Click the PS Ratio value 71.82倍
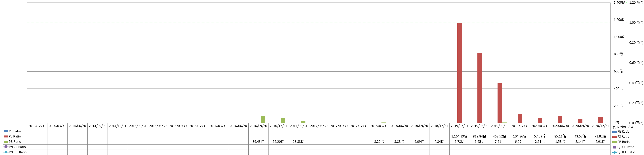Image resolution: width=644 pixels, height=155 pixels. (x=600, y=136)
